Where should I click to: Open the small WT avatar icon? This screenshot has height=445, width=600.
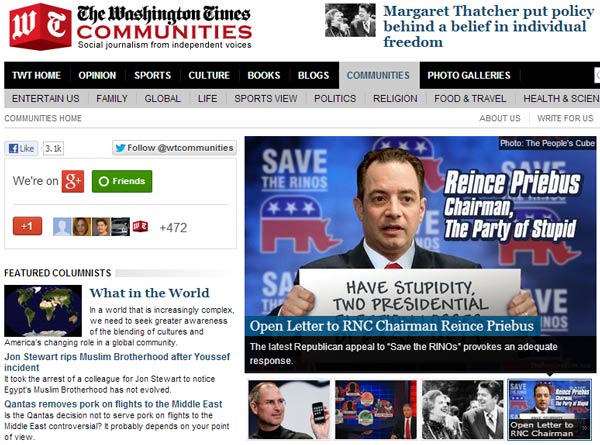tap(140, 226)
